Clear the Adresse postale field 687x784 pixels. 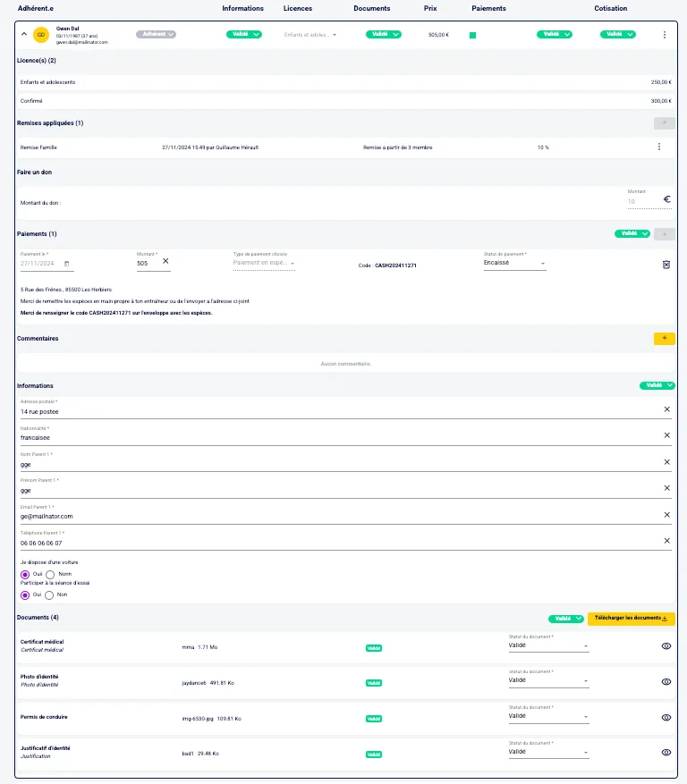[x=666, y=409]
